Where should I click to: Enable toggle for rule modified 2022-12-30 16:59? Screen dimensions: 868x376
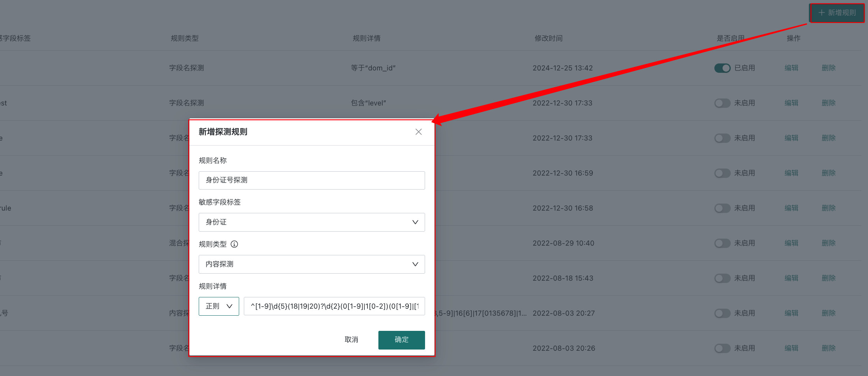point(722,173)
